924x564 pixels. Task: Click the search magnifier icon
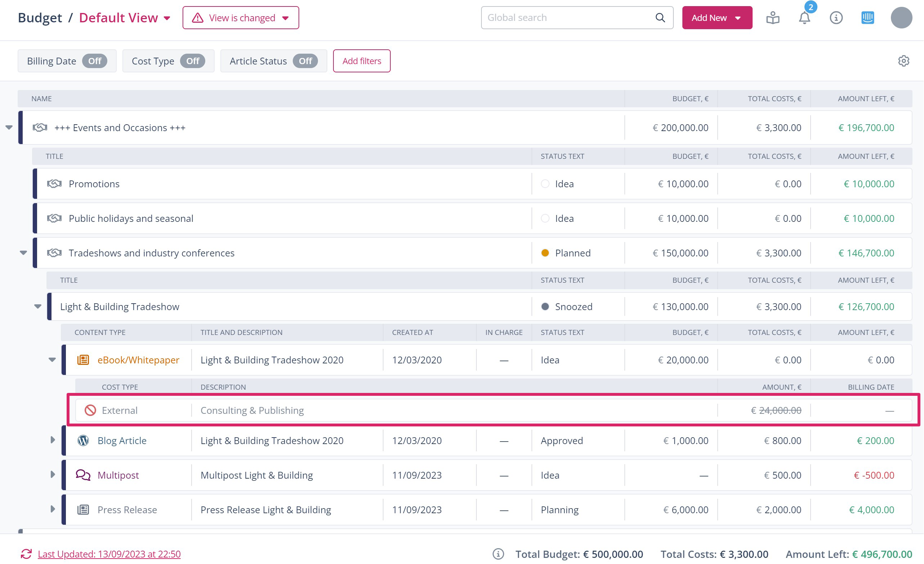point(660,18)
